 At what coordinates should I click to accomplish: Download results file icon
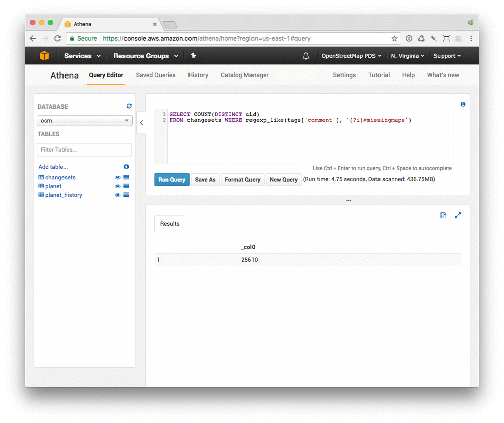pos(443,215)
